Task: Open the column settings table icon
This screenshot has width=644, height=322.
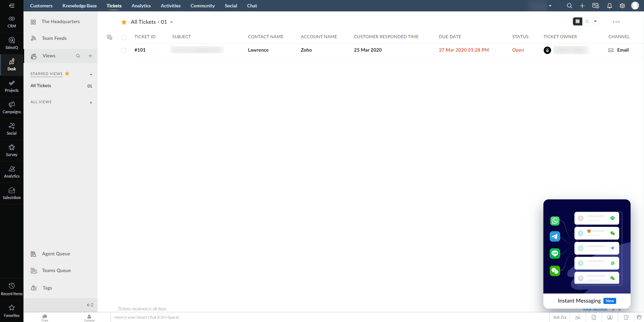Action: point(109,37)
